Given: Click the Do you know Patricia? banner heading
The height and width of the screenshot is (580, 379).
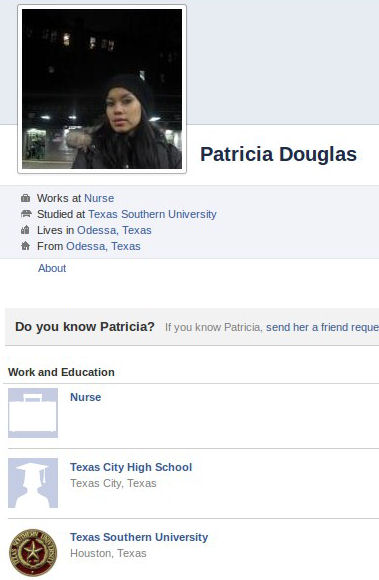Looking at the screenshot, I should (x=85, y=327).
